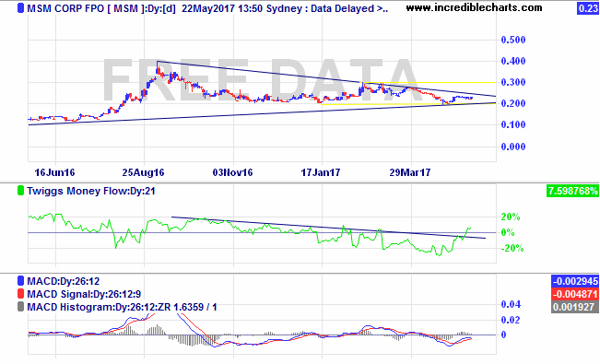
Task: Select the MACD Signal:Dy:26:12:9 label
Action: (84, 294)
